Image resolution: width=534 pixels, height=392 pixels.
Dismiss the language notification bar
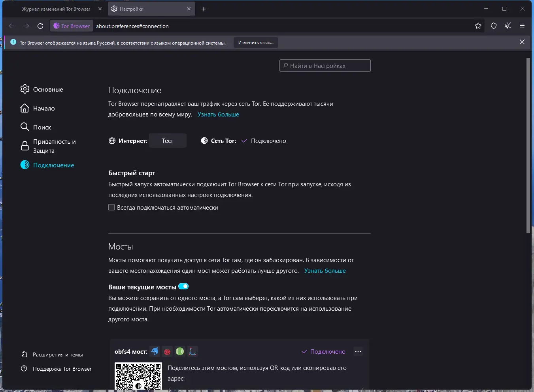click(x=522, y=42)
